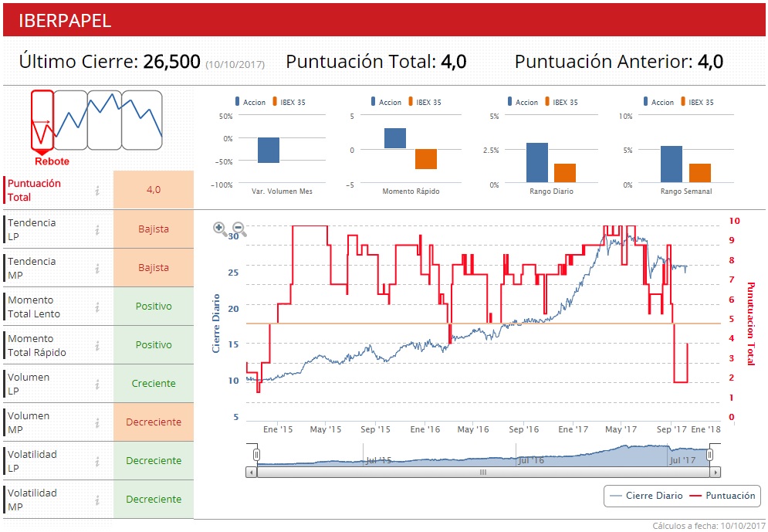Click left arrow of navigator scrollbar

[x=252, y=473]
